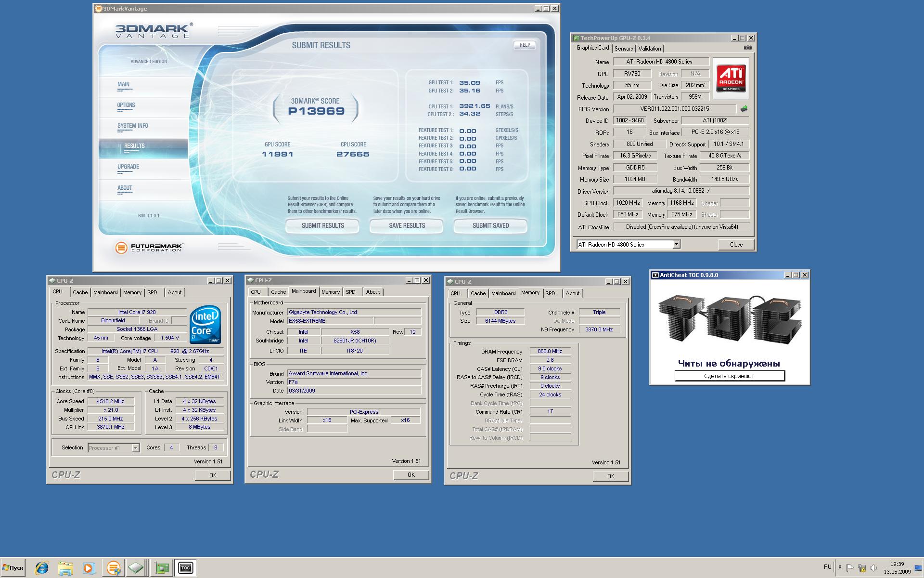Open volume speaker tray icon
Viewport: 924px width, 578px height.
click(873, 567)
